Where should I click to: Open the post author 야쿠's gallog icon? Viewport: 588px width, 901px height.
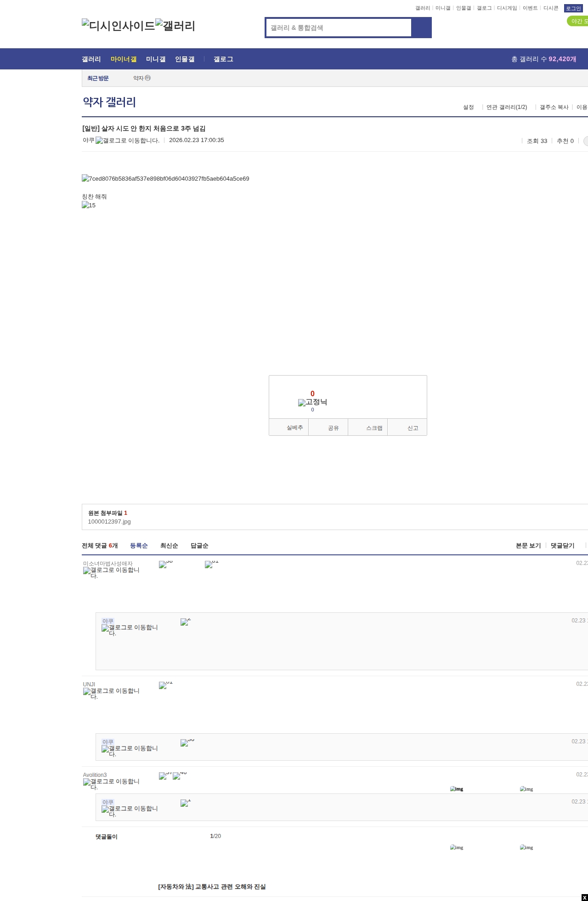(127, 141)
